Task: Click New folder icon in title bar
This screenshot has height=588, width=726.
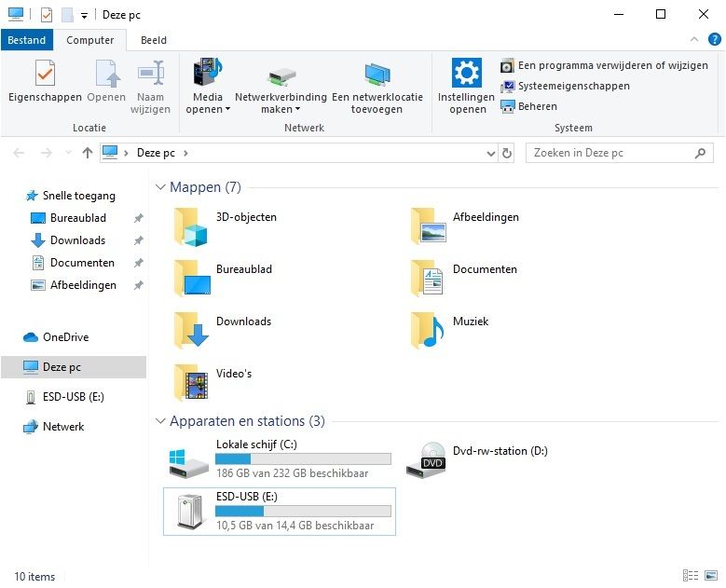Action: point(68,15)
